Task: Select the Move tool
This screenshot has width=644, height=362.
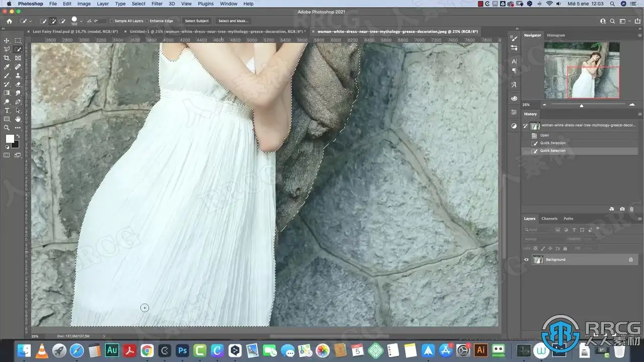Action: coord(7,41)
